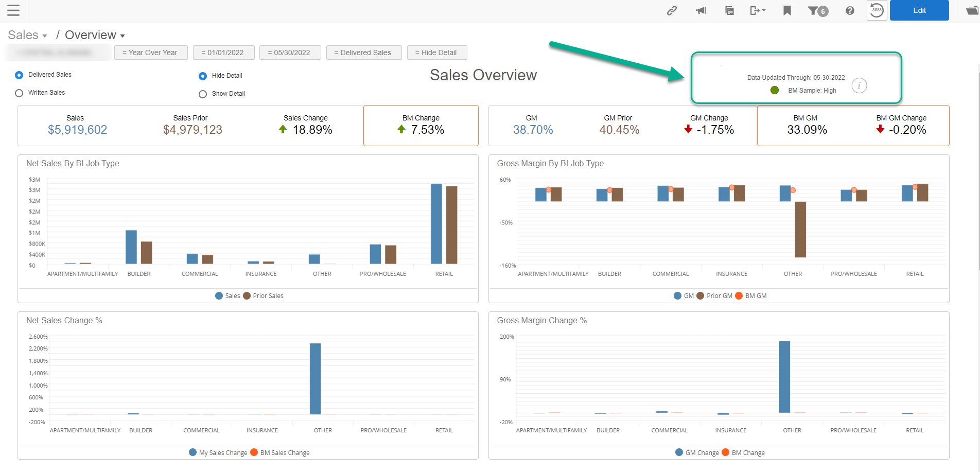
Task: Click the refresh countdown timer icon
Action: click(x=877, y=10)
